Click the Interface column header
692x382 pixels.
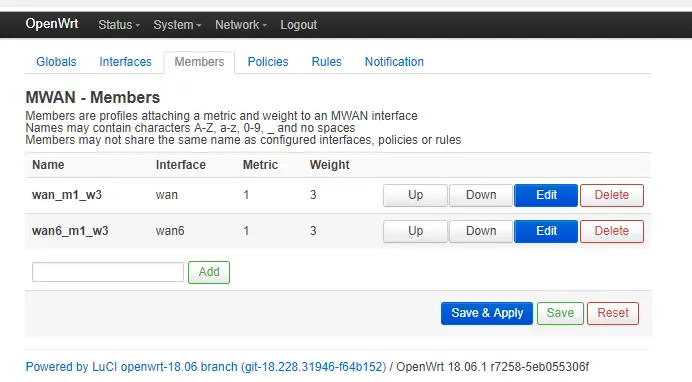point(181,165)
